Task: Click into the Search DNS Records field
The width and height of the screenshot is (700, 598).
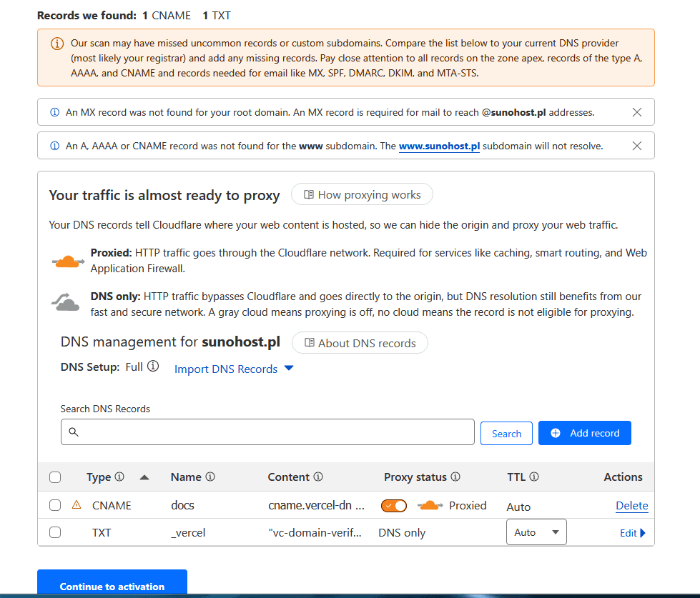Action: [267, 432]
